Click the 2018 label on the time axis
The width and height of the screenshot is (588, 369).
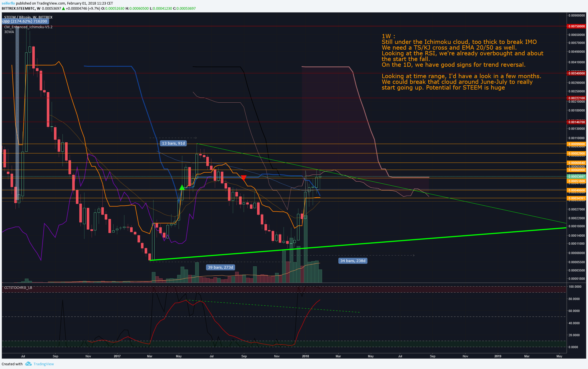coord(305,356)
